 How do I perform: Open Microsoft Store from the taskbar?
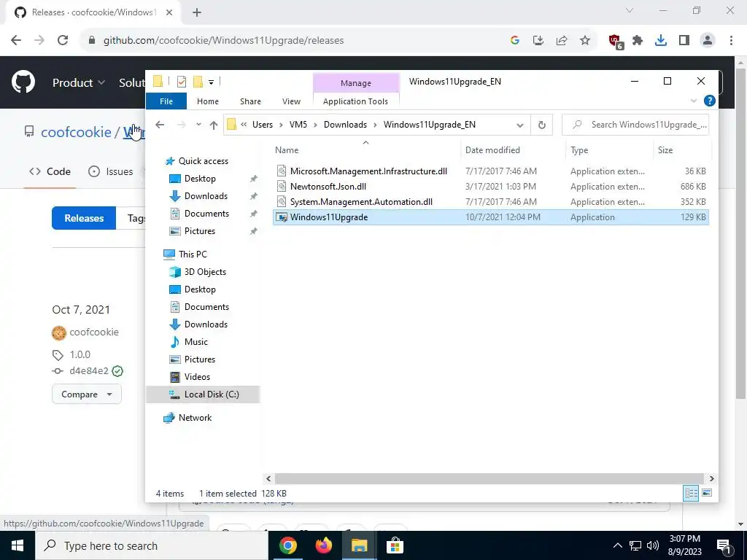(395, 545)
